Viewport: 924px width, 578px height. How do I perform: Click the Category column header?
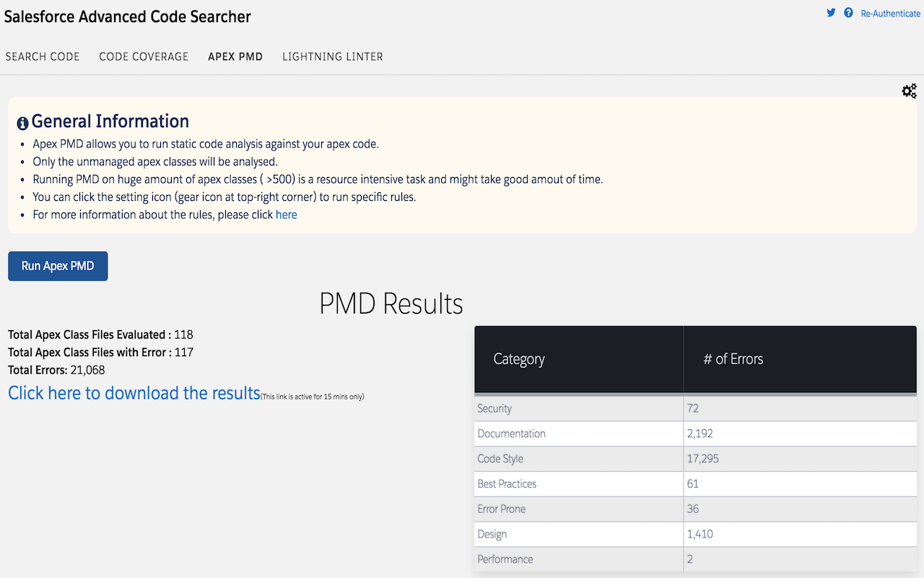519,359
